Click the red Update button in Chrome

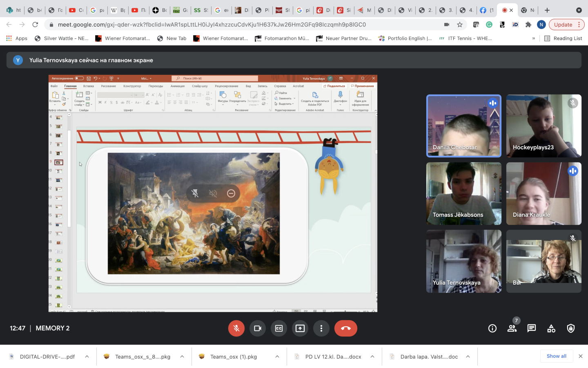click(x=567, y=25)
